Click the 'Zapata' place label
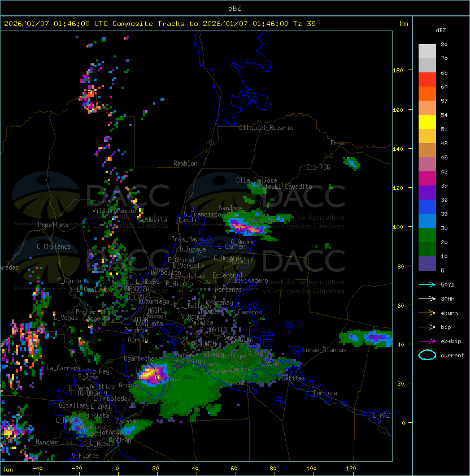Image resolution: width=470 pixels, height=476 pixels. pos(125,421)
